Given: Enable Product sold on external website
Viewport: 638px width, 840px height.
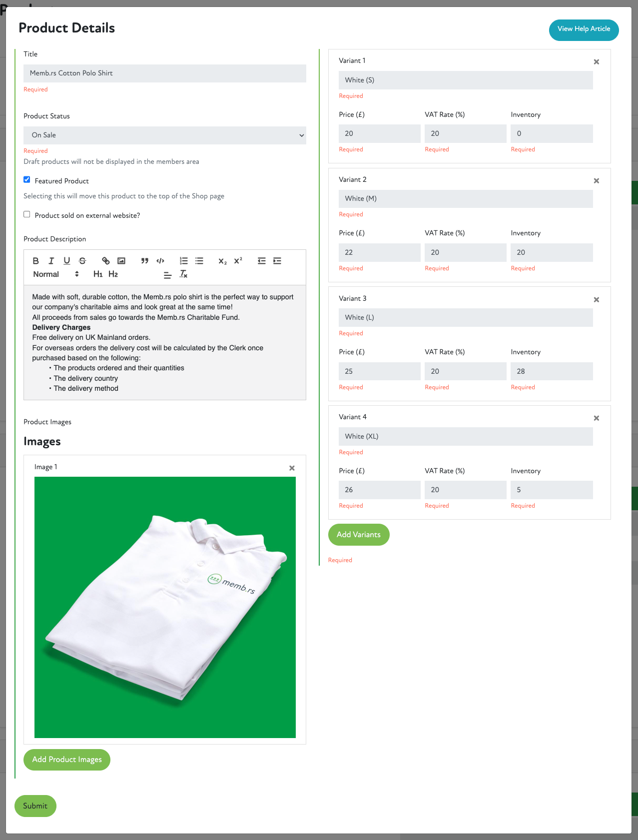Looking at the screenshot, I should point(27,214).
